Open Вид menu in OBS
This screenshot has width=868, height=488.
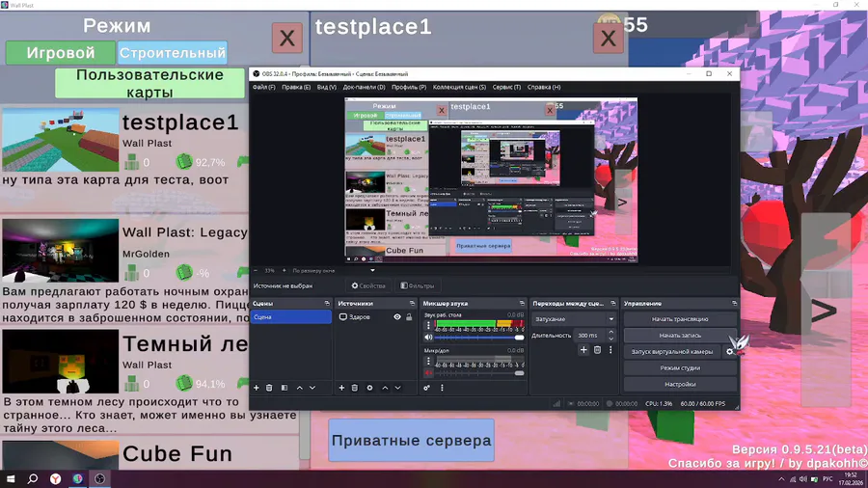(327, 87)
